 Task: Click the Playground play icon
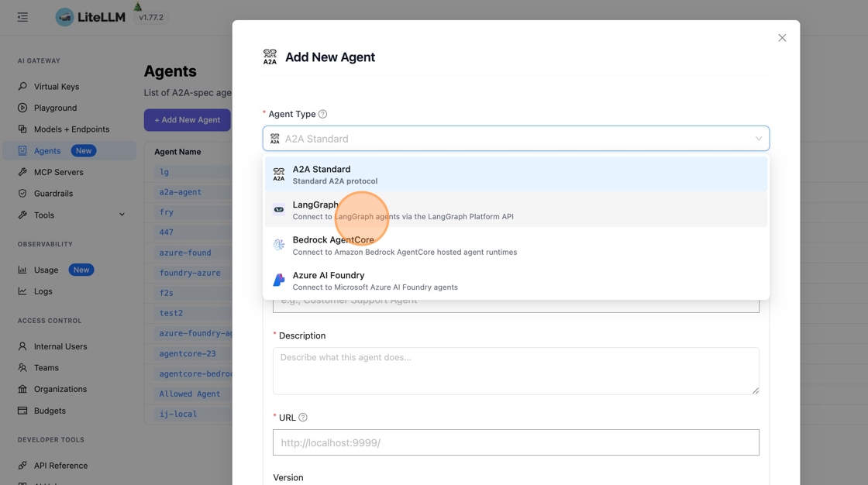click(x=22, y=108)
